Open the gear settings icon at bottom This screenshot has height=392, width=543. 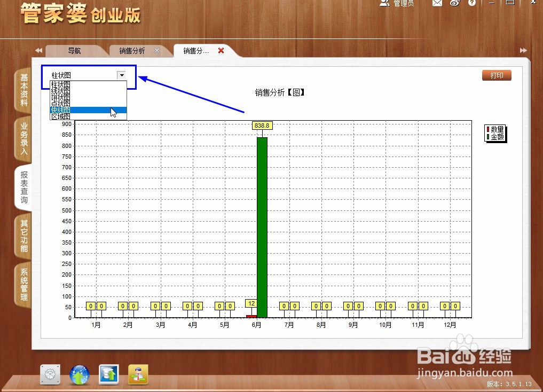(x=50, y=374)
